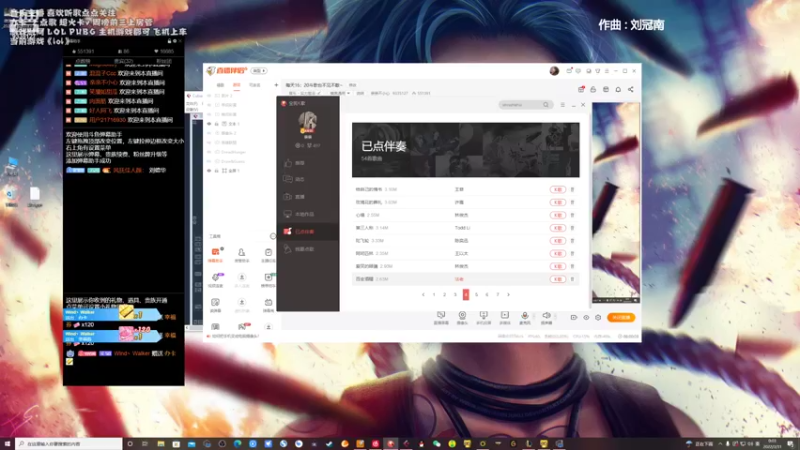Image resolution: width=800 pixels, height=450 pixels.
Task: Open the calendar icon with red dot in header
Action: [581, 89]
